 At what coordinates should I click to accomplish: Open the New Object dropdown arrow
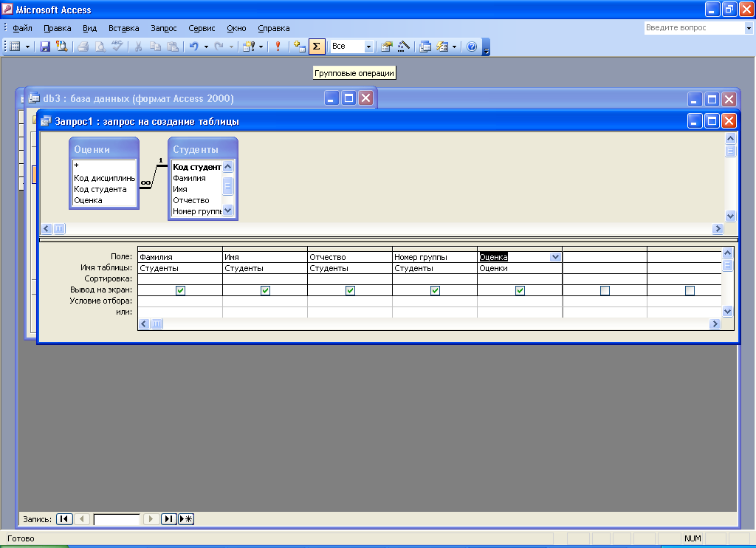454,47
